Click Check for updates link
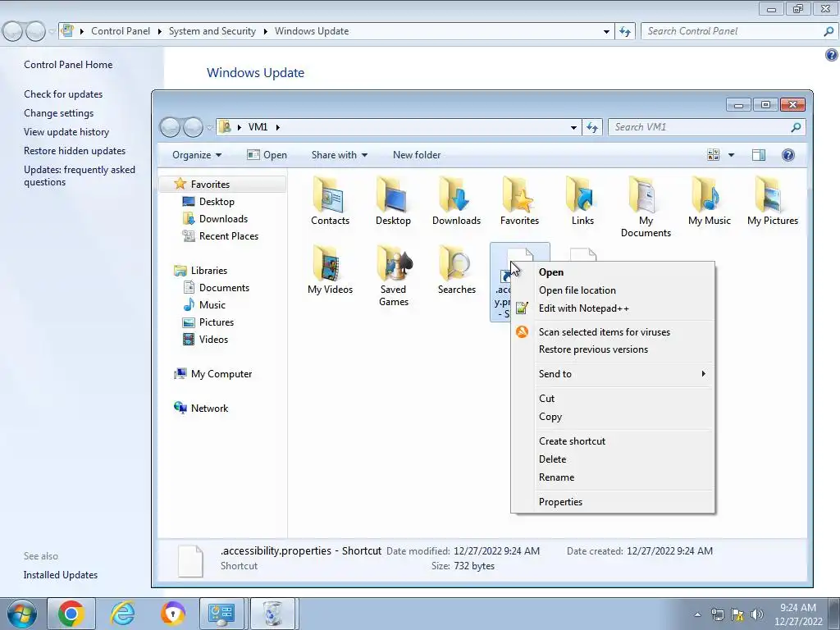 pos(63,94)
